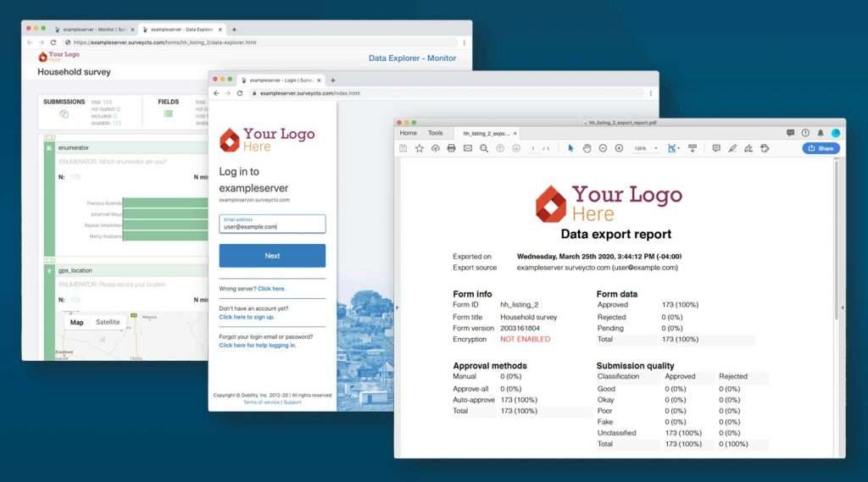Bookmark the PDF with the star icon
The image size is (868, 482).
point(419,148)
